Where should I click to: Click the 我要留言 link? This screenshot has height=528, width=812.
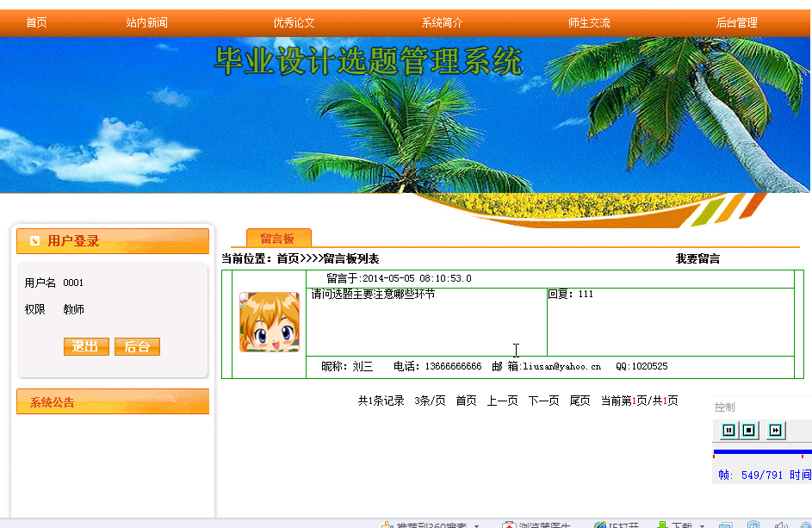click(697, 258)
